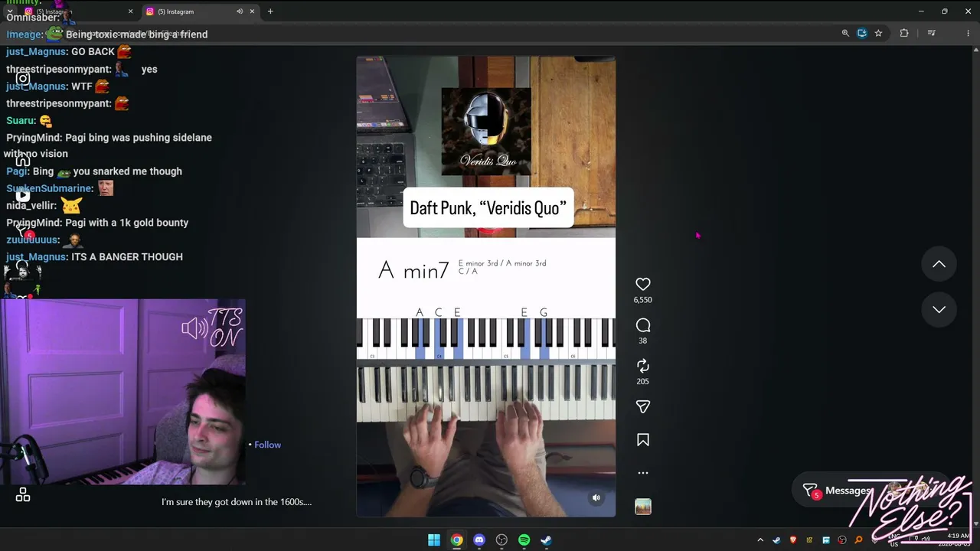This screenshot has height=551, width=980.
Task: Open the reel's comments
Action: [x=643, y=325]
